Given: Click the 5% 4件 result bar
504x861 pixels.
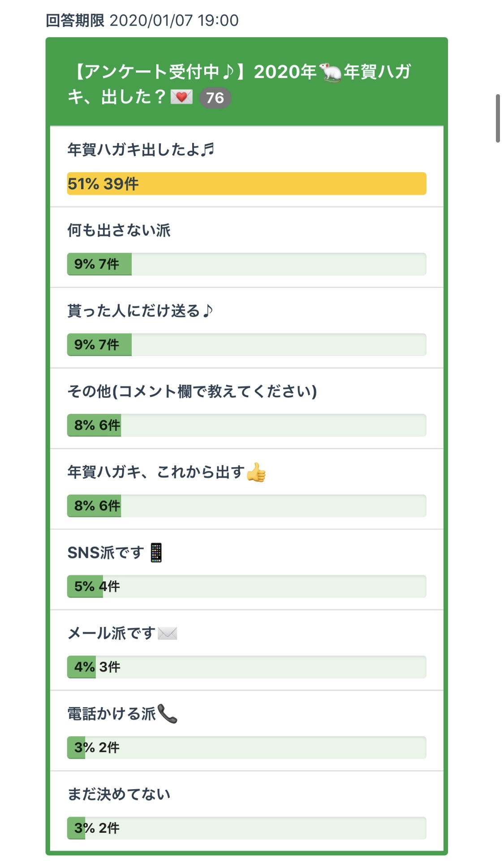Looking at the screenshot, I should tap(246, 587).
